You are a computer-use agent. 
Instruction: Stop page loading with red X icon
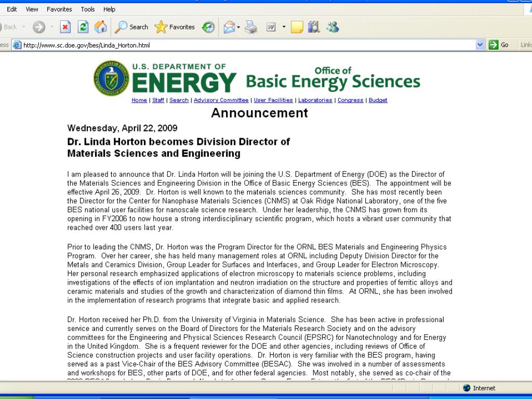coord(65,27)
